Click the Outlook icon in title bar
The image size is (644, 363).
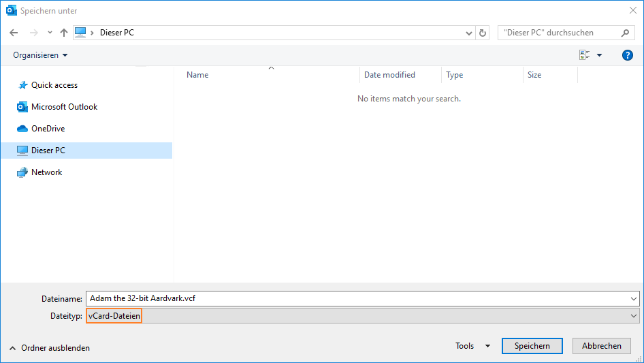11,11
